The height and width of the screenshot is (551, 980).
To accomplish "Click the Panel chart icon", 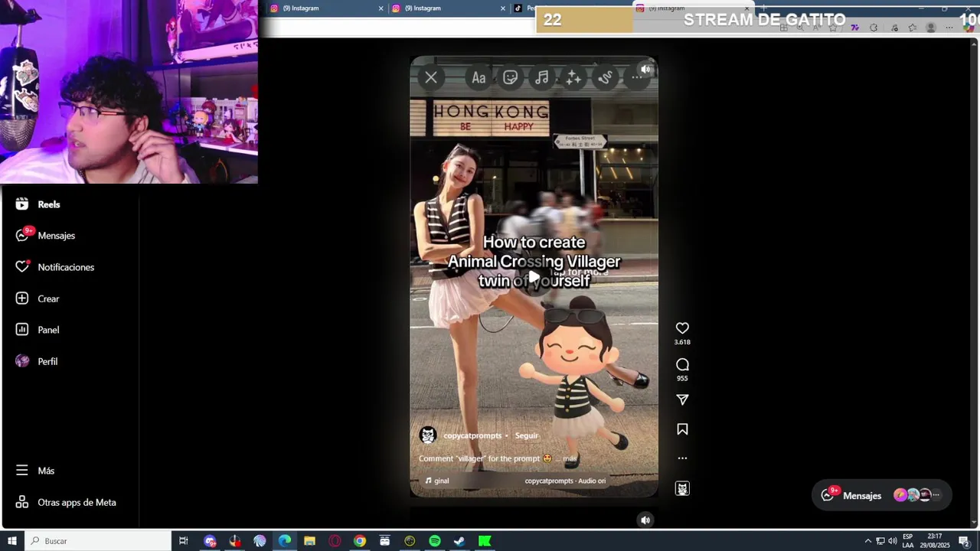I will pyautogui.click(x=22, y=330).
